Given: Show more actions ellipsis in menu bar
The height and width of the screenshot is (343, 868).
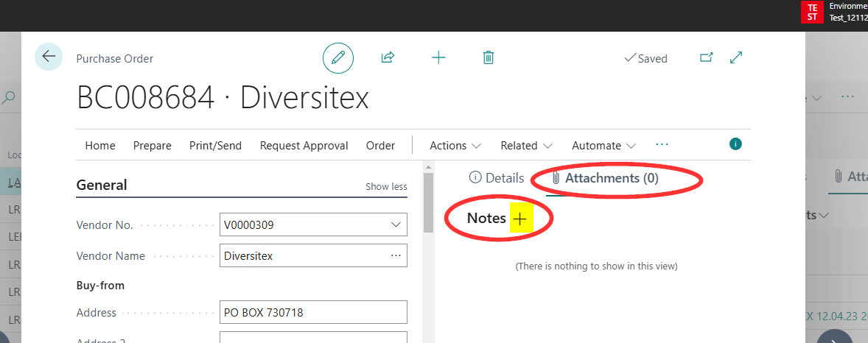Looking at the screenshot, I should coord(662,145).
